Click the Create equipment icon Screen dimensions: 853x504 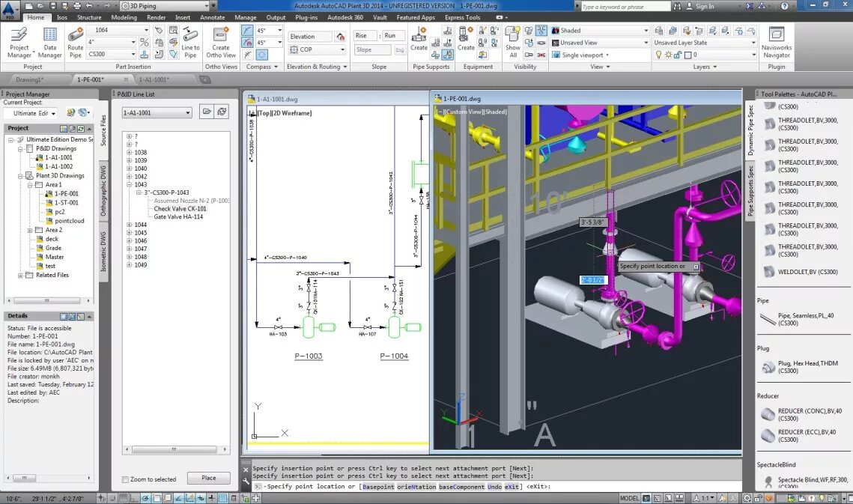(466, 39)
